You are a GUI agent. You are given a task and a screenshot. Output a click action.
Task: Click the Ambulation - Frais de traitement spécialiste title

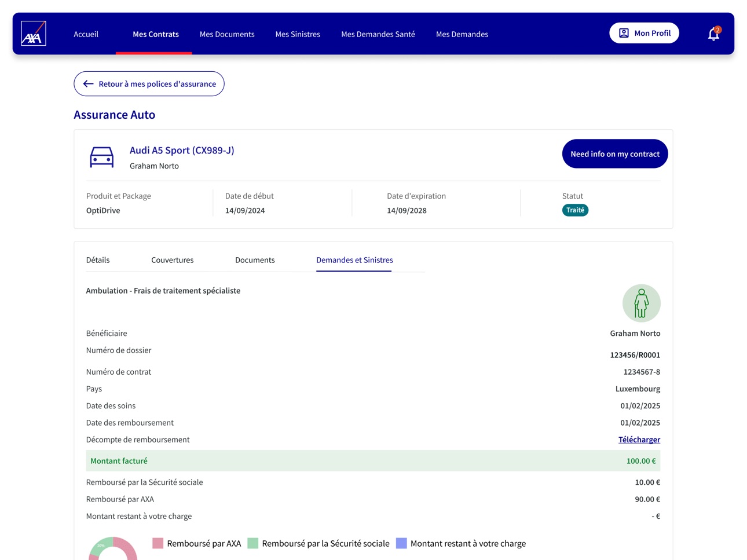(163, 291)
